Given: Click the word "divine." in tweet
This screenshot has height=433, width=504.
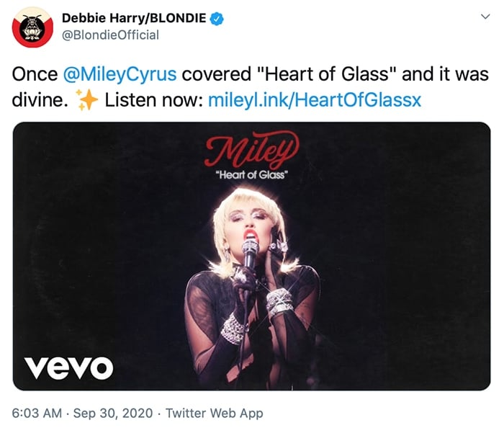Looking at the screenshot, I should 40,100.
